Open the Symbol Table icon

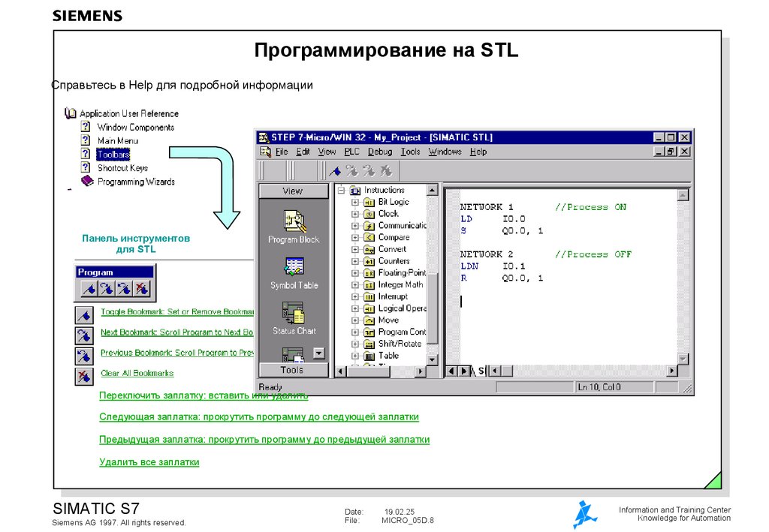pos(294,267)
